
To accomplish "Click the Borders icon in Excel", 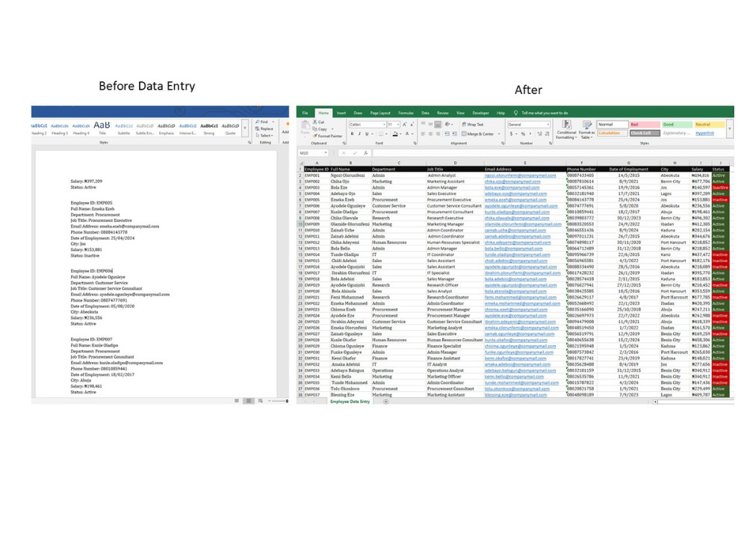I will [381, 134].
